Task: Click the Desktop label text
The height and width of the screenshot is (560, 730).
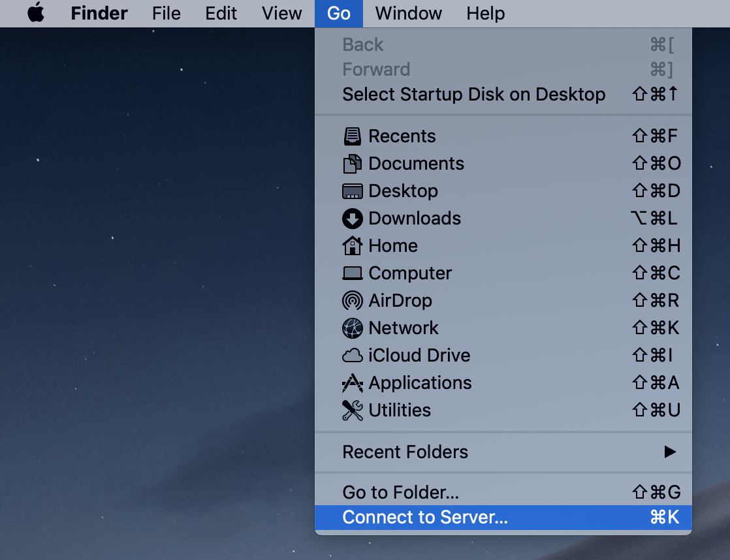Action: coord(403,191)
